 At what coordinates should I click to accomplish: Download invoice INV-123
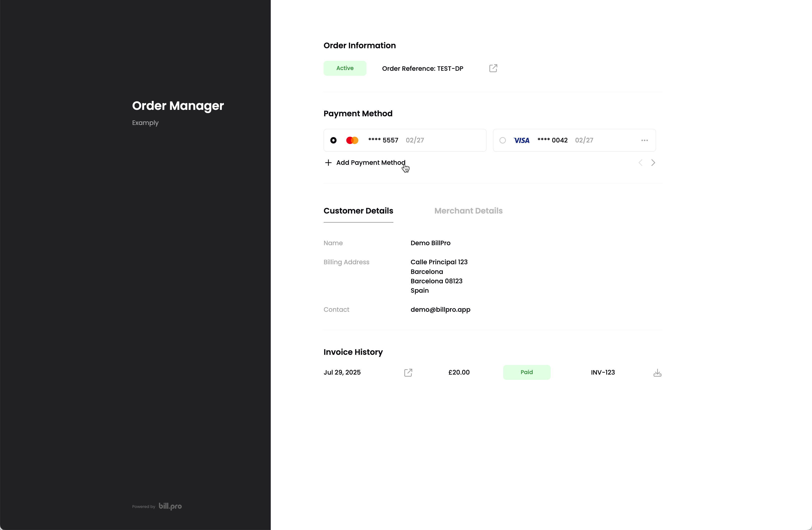pos(657,373)
